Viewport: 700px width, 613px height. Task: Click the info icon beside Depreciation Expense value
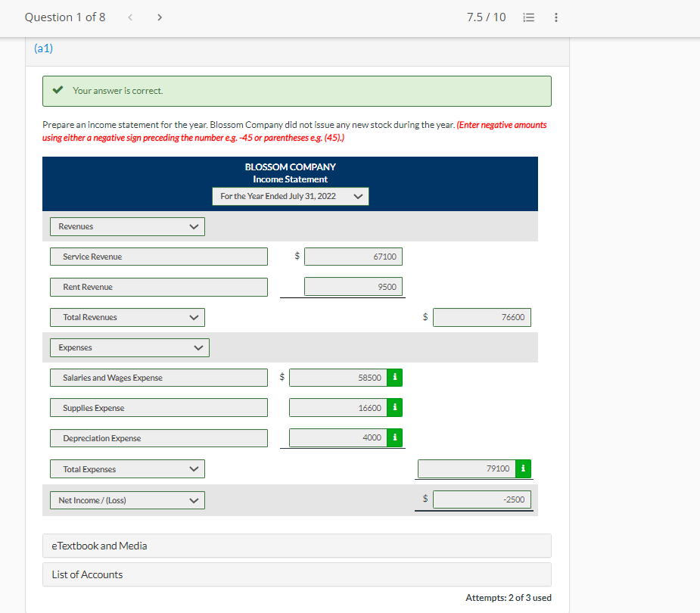394,437
